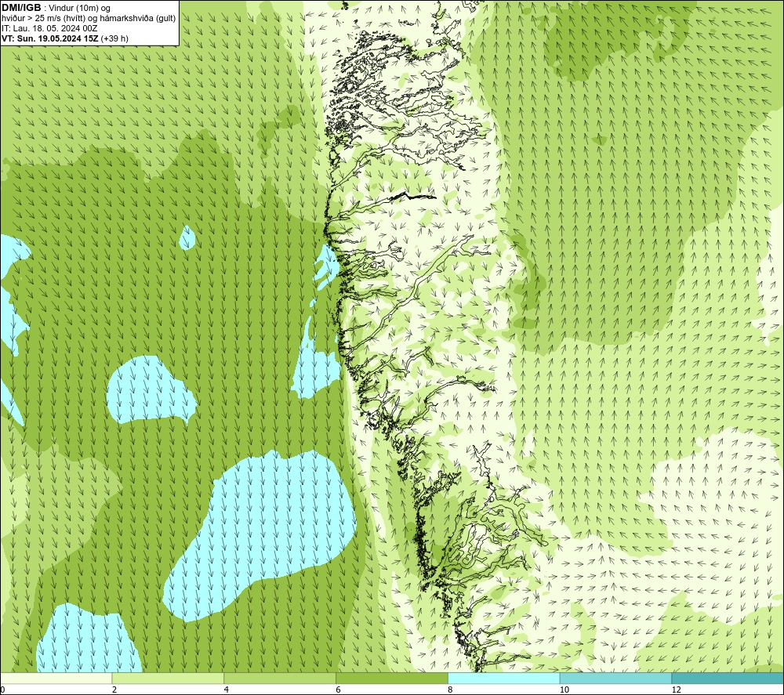The image size is (784, 695).
Task: Click the scale label '12'
Action: (x=677, y=690)
